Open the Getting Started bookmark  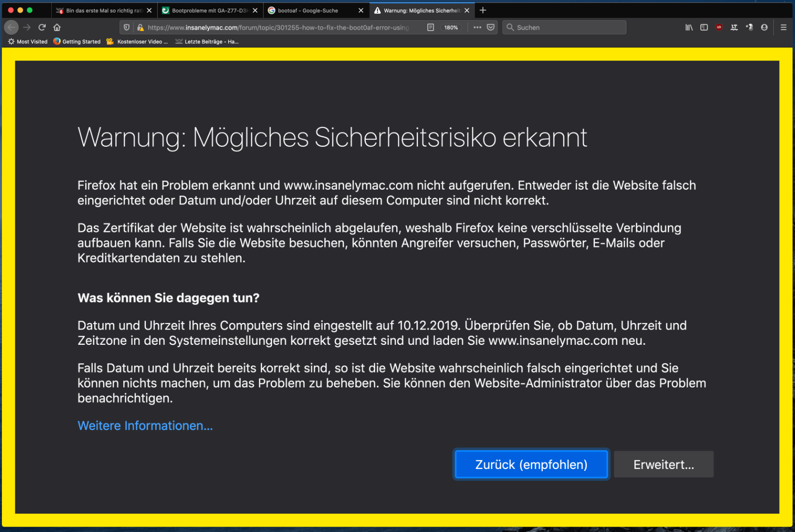click(x=77, y=42)
